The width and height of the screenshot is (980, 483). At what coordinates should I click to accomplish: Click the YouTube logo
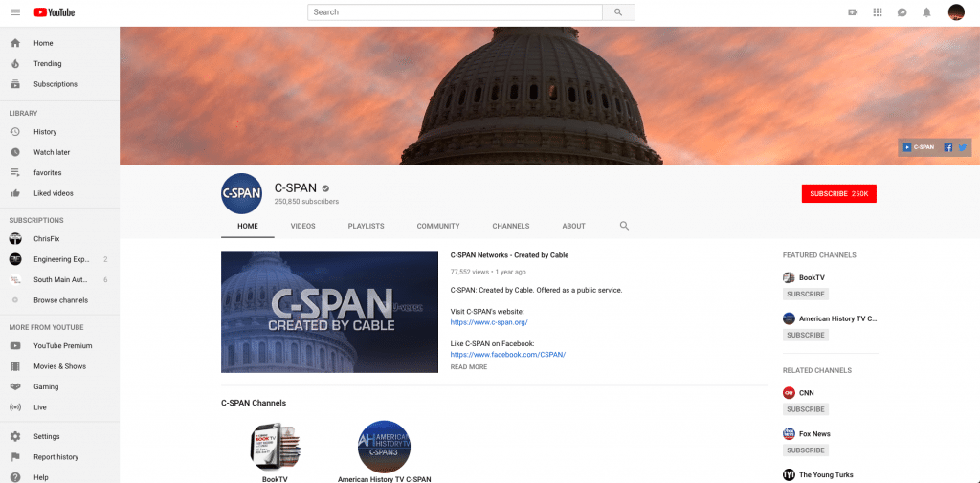click(55, 11)
